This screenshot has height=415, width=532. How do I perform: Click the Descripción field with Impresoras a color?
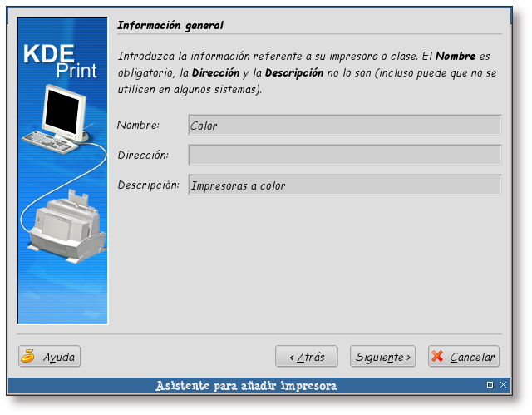point(344,185)
